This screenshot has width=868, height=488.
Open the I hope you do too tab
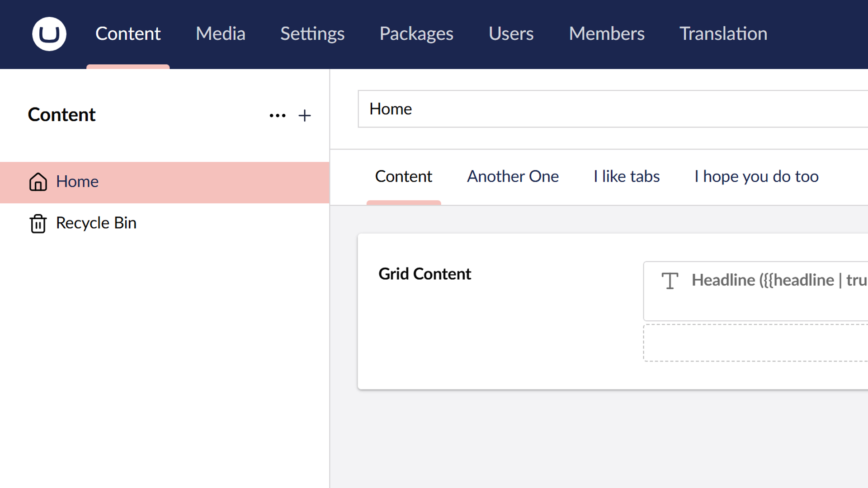(x=756, y=176)
